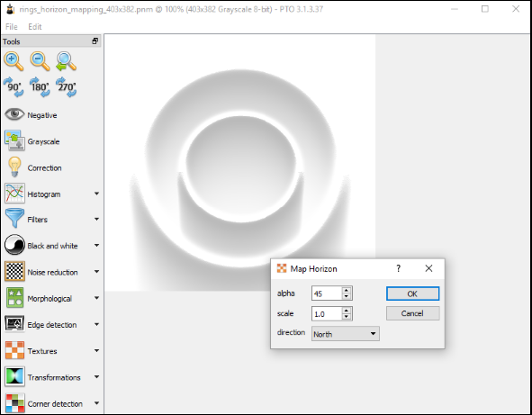Maximize the PTO application window

click(x=485, y=9)
